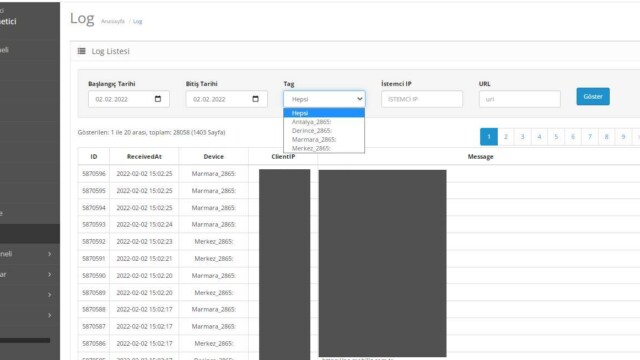This screenshot has height=360, width=640.
Task: Focus the İstemci IP input field
Action: (422, 99)
